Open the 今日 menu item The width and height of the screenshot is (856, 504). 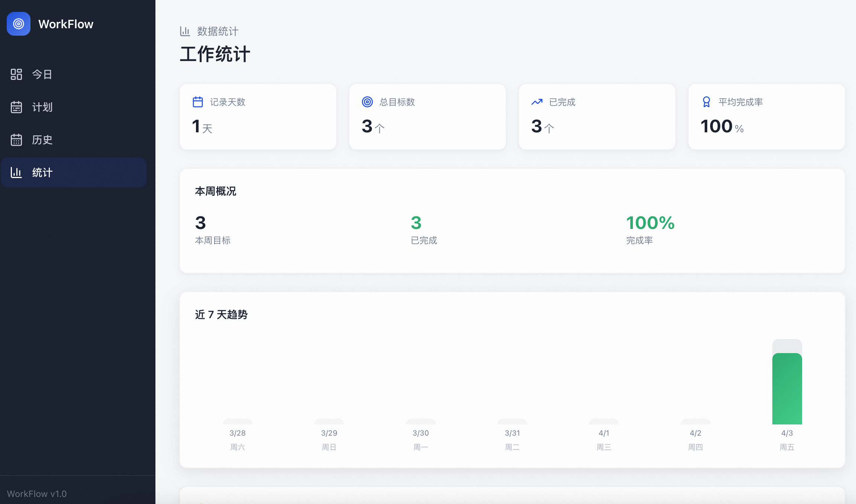42,74
